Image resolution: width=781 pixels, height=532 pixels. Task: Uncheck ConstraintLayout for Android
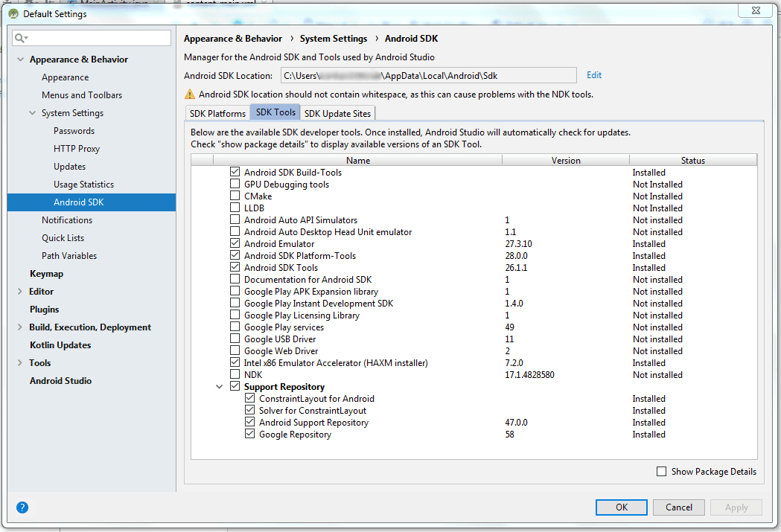point(250,398)
